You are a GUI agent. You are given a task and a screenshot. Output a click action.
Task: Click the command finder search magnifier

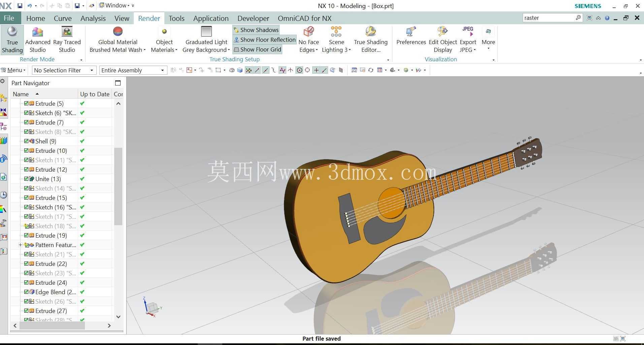coord(578,18)
